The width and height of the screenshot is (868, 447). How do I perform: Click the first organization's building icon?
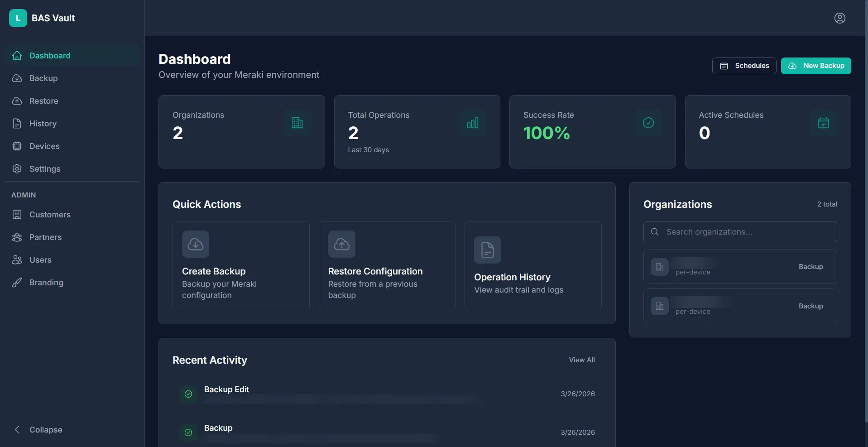(x=660, y=267)
